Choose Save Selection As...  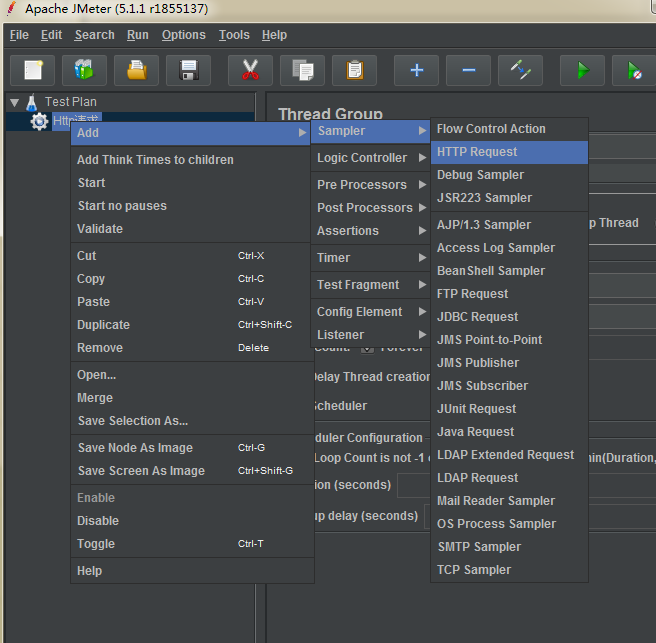[x=190, y=421]
